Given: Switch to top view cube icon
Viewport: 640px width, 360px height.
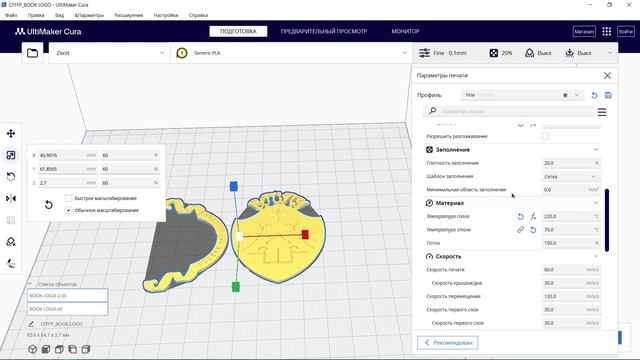Looking at the screenshot, I should (59, 349).
